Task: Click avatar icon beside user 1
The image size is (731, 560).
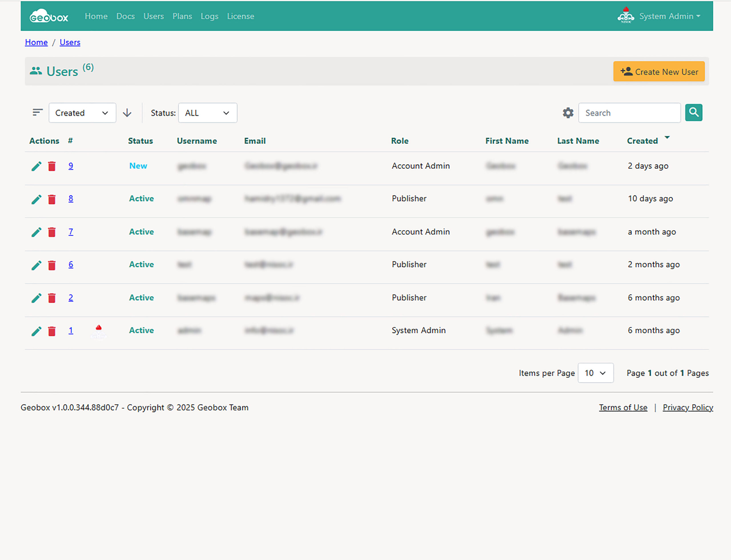Action: click(x=99, y=331)
